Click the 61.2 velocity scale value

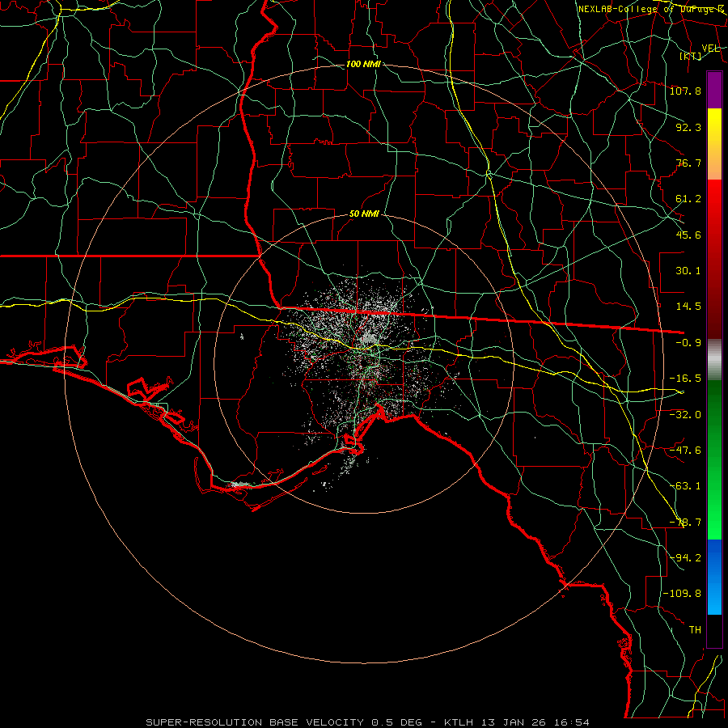point(688,199)
